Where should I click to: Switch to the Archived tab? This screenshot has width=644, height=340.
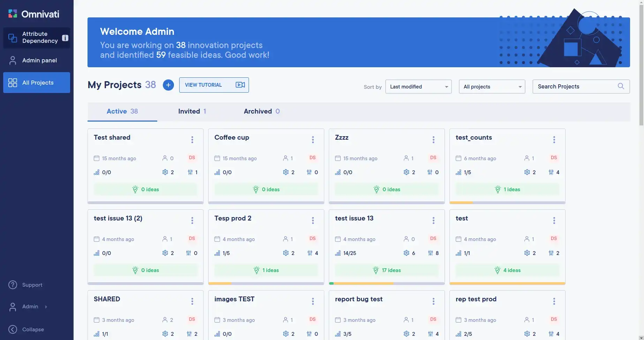(x=262, y=111)
